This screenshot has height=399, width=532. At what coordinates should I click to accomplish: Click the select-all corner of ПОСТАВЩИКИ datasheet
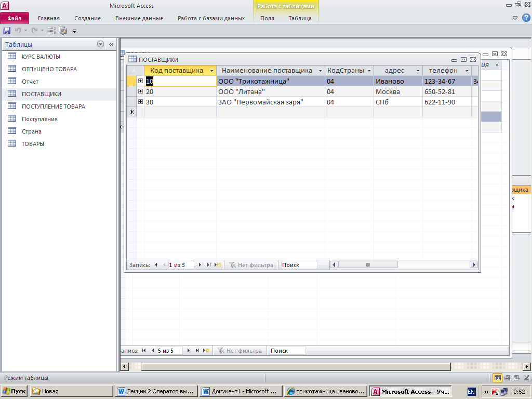131,71
